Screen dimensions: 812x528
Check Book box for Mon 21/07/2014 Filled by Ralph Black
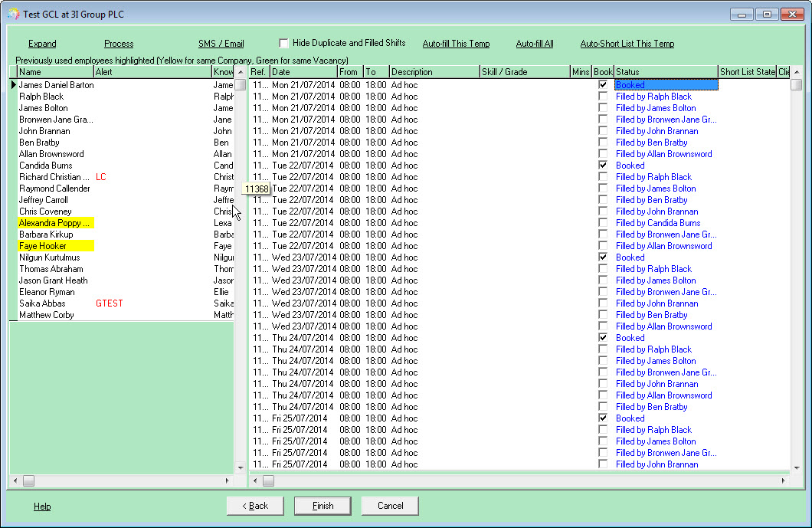pos(603,97)
